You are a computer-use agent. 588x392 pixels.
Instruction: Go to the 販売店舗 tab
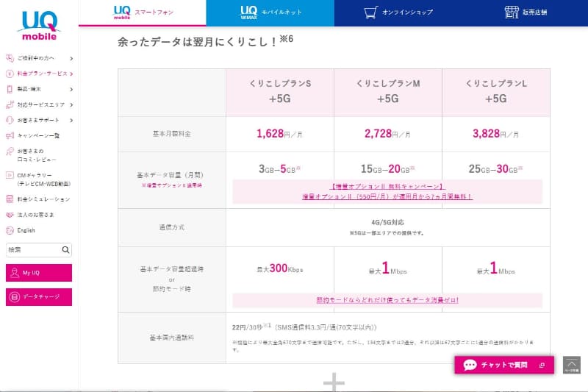coord(525,13)
